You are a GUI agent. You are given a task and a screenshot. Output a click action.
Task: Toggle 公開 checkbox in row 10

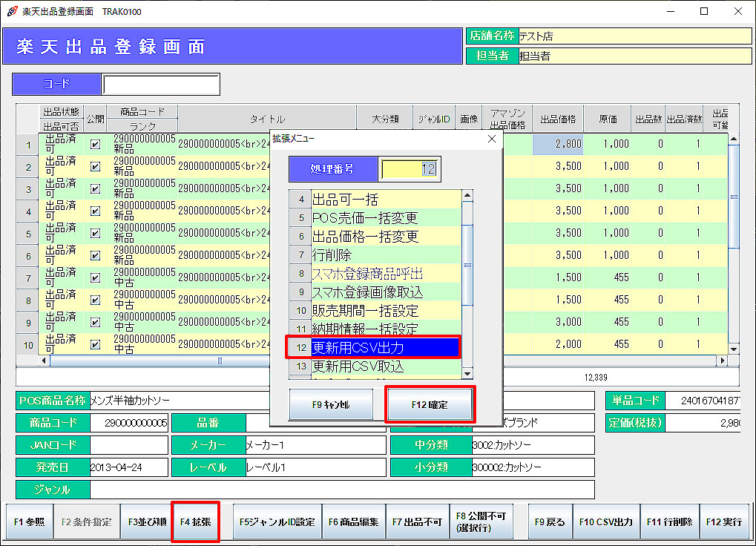pos(95,345)
